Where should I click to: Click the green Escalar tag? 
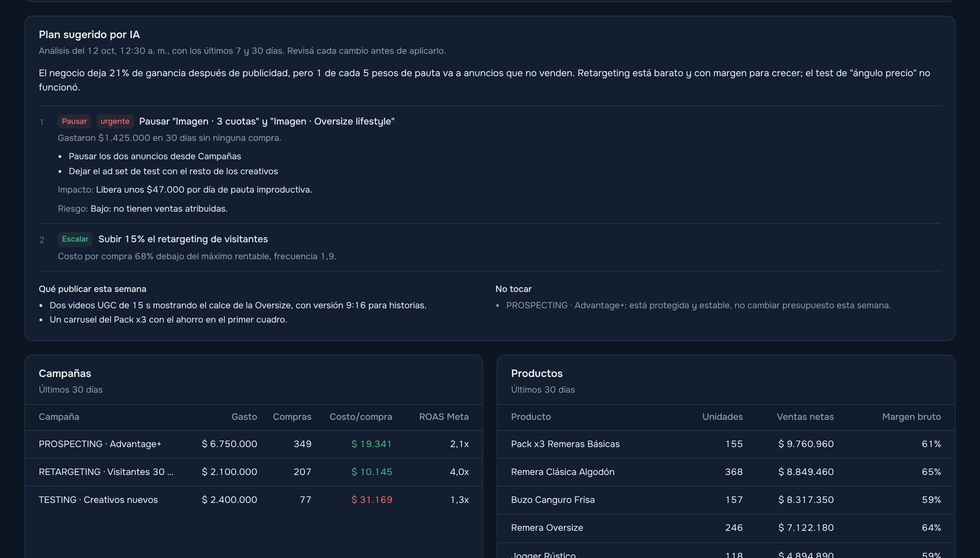pyautogui.click(x=75, y=239)
